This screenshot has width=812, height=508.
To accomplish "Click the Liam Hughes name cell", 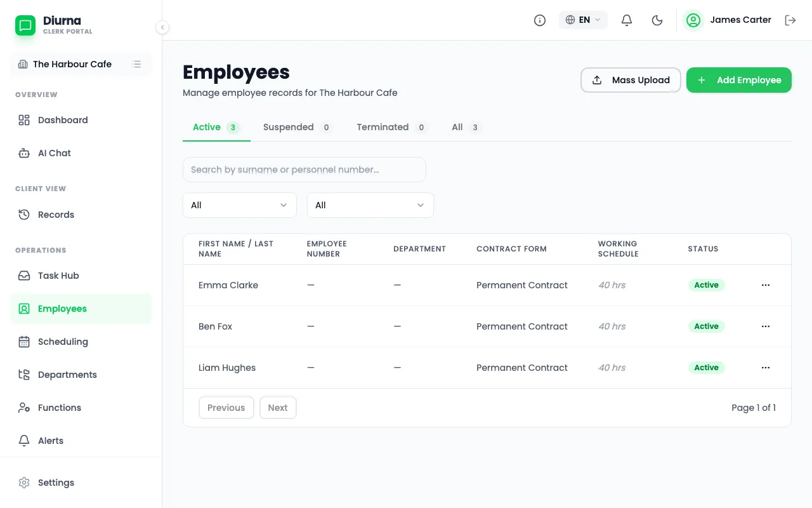I will click(x=227, y=368).
